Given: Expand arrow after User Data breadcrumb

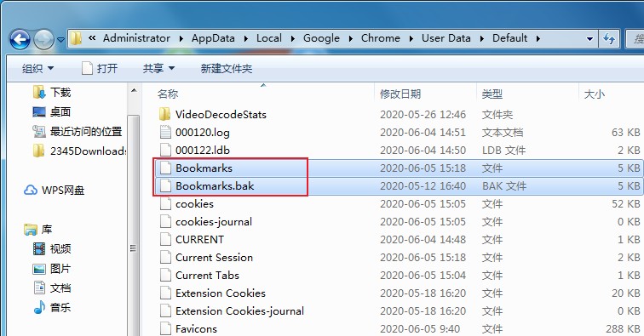Looking at the screenshot, I should 482,38.
